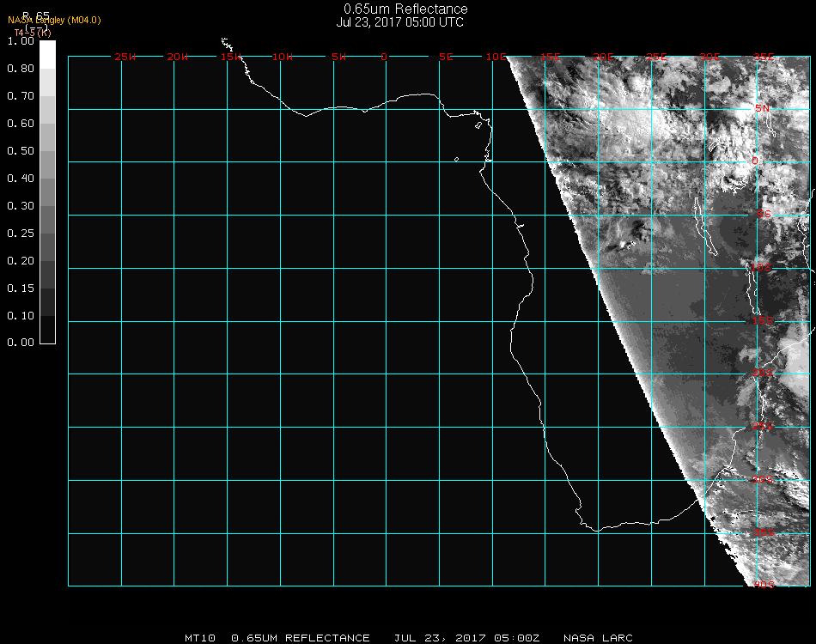This screenshot has height=644, width=816.
Task: Click the 25S latitude label
Action: [763, 427]
